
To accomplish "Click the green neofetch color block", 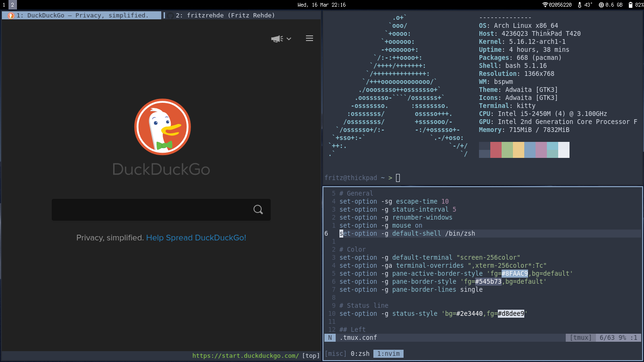I will pyautogui.click(x=507, y=150).
